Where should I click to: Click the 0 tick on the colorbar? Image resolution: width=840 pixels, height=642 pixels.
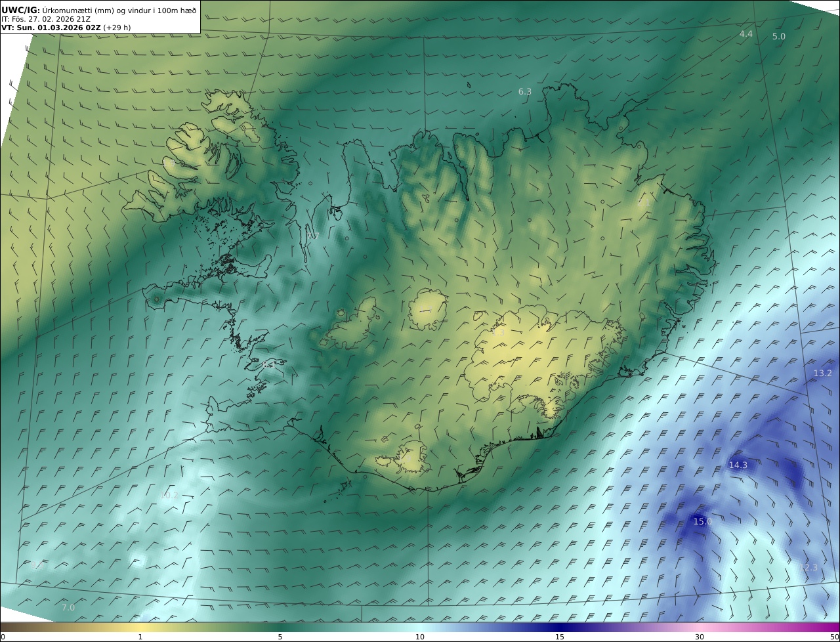pos(3,637)
